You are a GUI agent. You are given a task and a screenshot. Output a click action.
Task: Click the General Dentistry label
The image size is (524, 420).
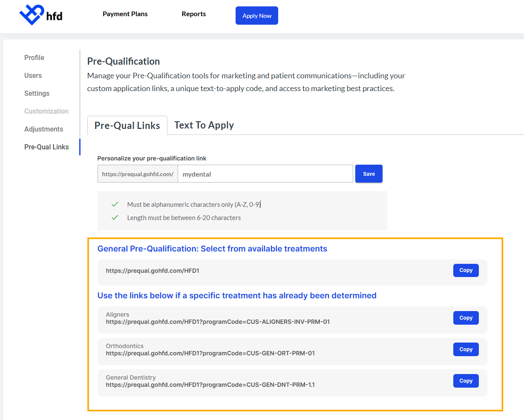click(x=131, y=377)
